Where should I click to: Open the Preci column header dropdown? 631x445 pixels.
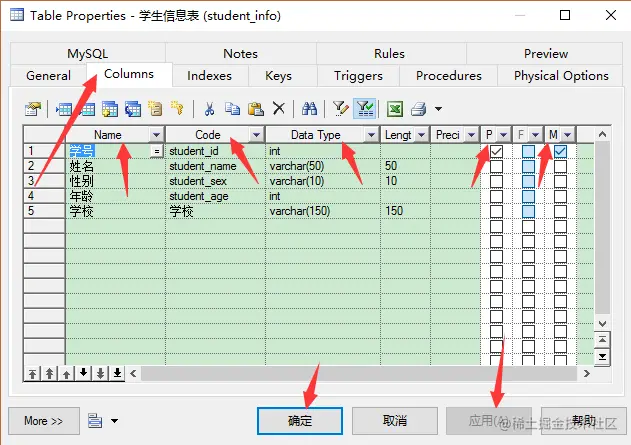click(x=471, y=135)
